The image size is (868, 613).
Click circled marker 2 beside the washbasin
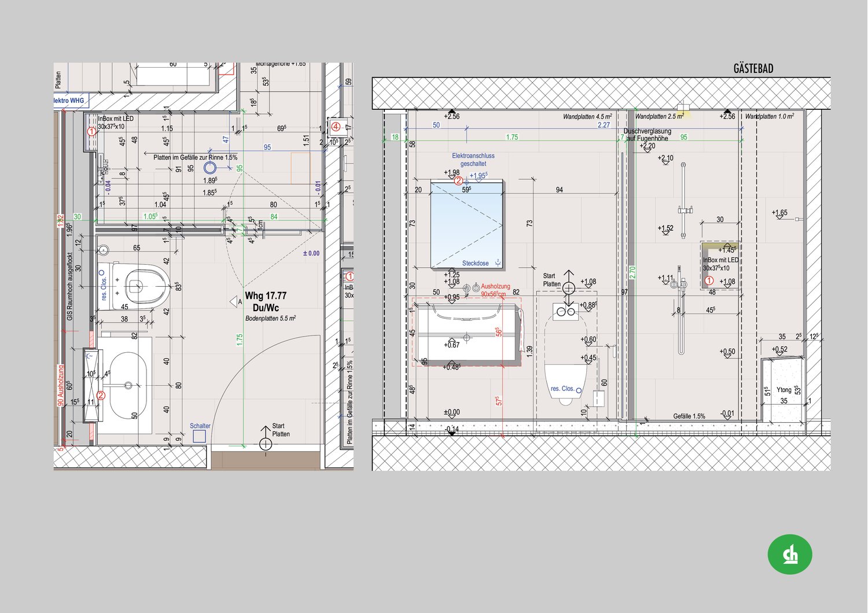100,396
